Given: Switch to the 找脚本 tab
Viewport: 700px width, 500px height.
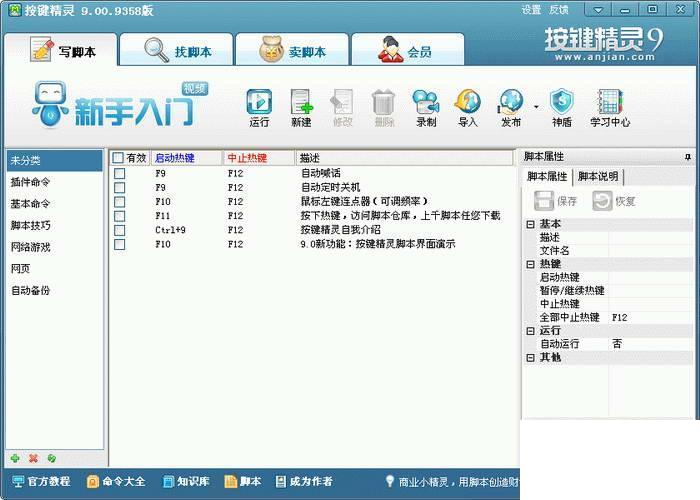Looking at the screenshot, I should tap(177, 50).
